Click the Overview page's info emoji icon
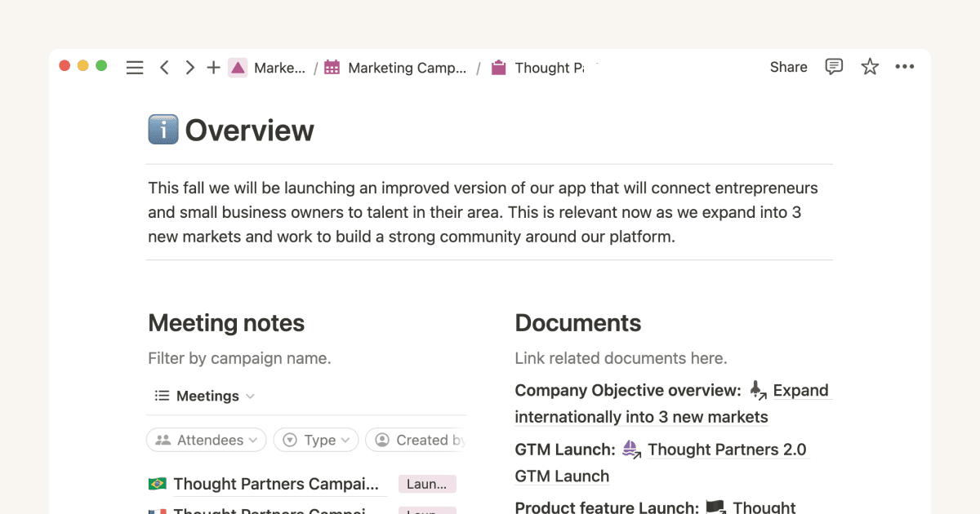980x514 pixels. 162,129
